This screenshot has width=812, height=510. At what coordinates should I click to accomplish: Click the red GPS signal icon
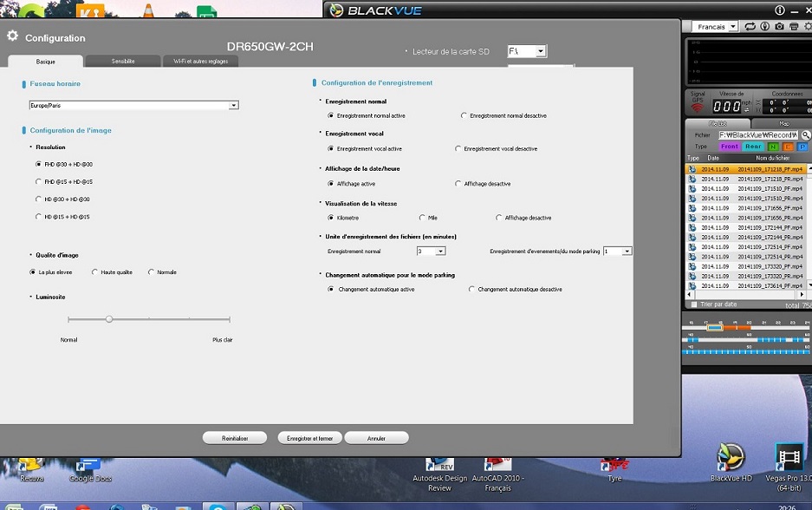coord(697,108)
